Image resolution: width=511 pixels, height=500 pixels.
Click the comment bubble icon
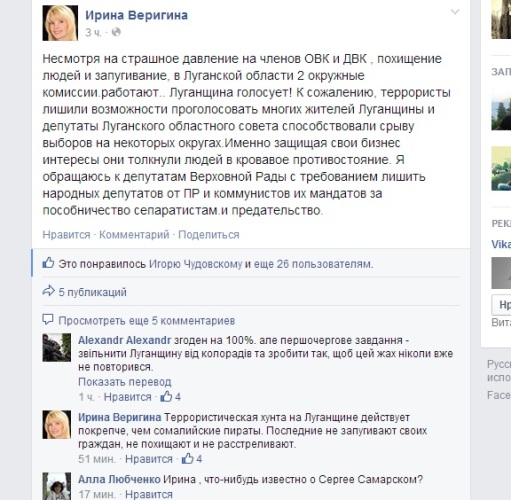48,320
